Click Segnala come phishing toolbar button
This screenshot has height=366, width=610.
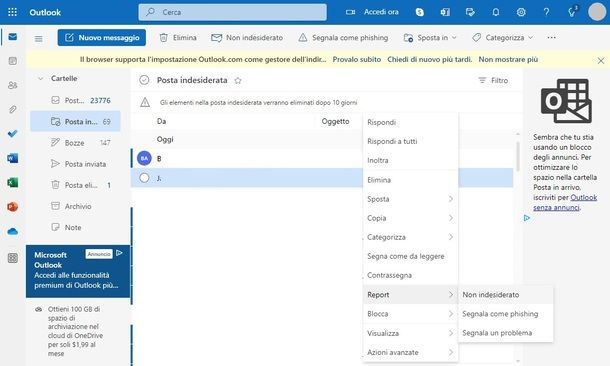point(343,38)
